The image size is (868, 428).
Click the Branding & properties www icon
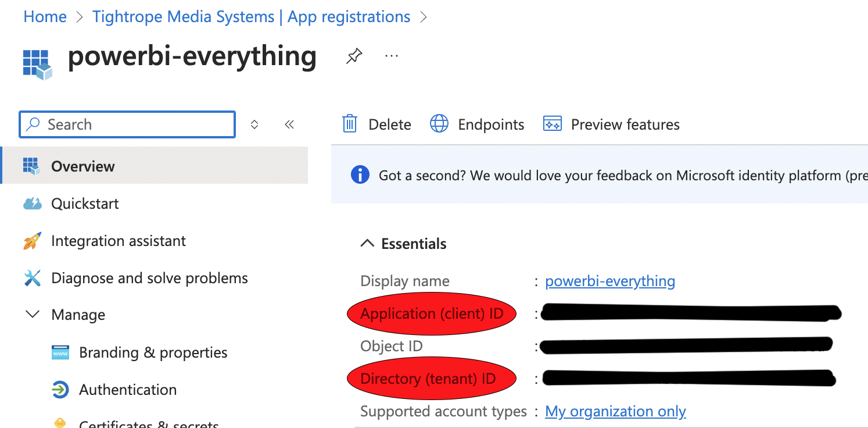60,352
